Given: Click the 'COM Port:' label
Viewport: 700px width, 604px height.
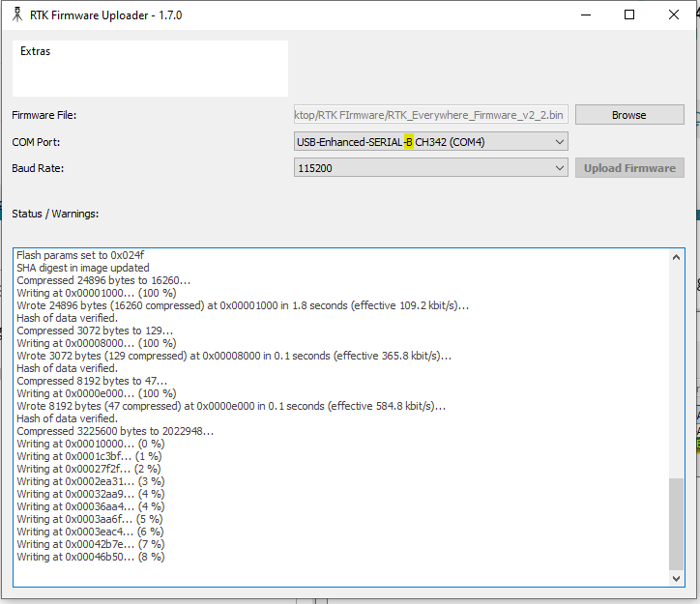Looking at the screenshot, I should pyautogui.click(x=36, y=142).
